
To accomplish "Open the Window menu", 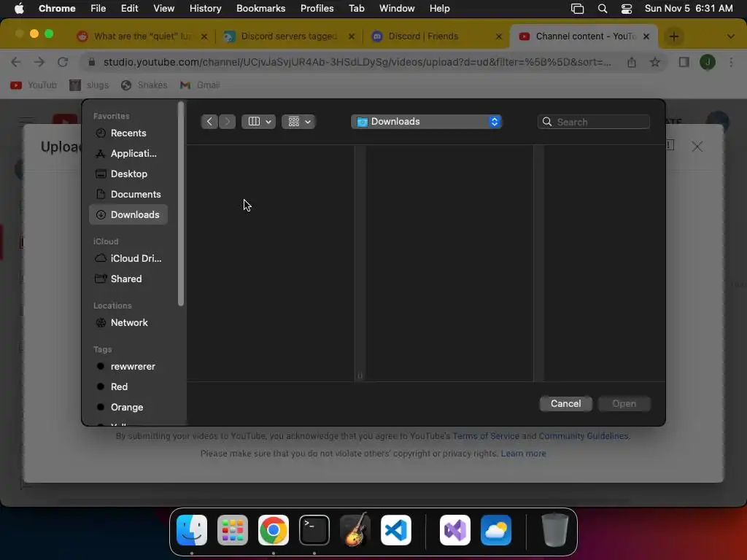I will pyautogui.click(x=397, y=9).
